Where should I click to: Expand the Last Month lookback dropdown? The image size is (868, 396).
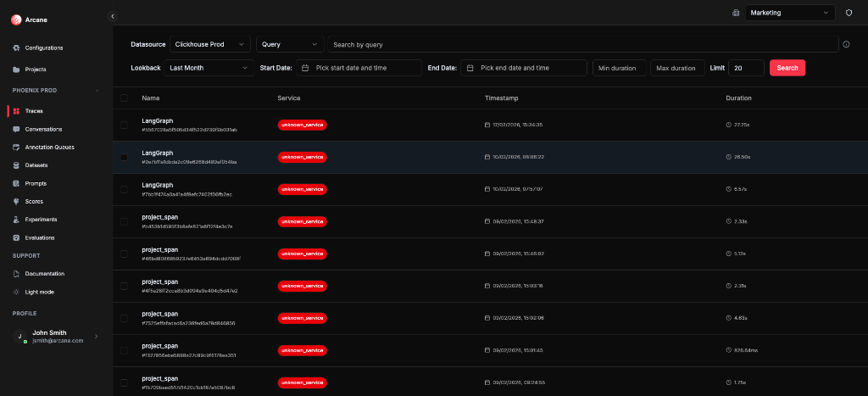209,68
